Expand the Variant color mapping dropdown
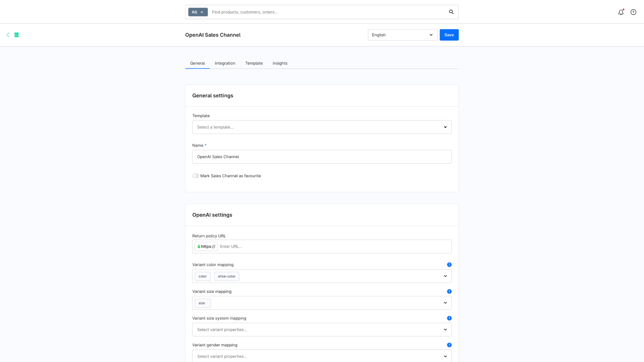Viewport: 644px width, 362px height. (445, 276)
